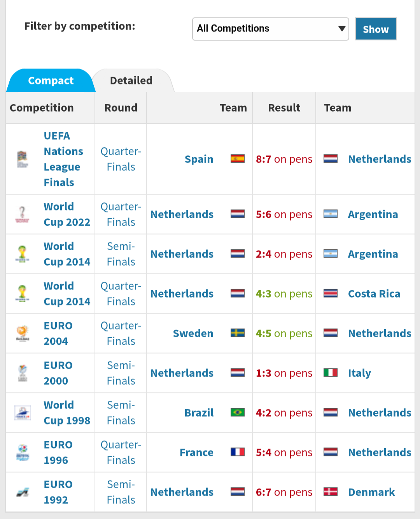Click the Brazil flag icon
The width and height of the screenshot is (420, 519).
(x=237, y=412)
